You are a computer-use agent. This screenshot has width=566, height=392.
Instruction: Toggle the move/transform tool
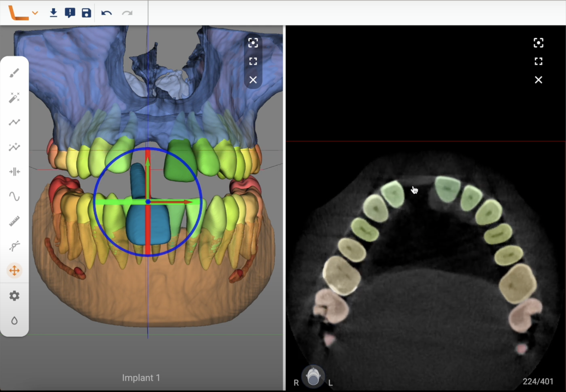pos(14,271)
